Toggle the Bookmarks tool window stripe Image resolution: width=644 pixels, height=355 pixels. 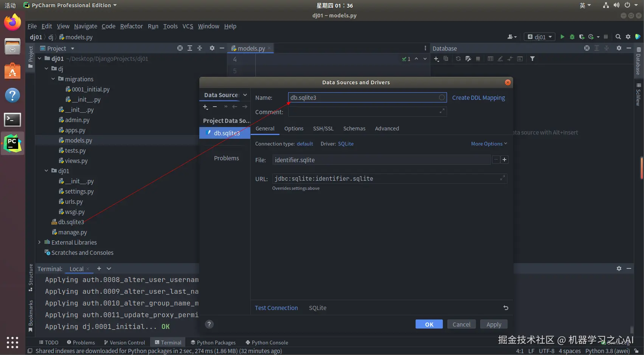point(31,315)
